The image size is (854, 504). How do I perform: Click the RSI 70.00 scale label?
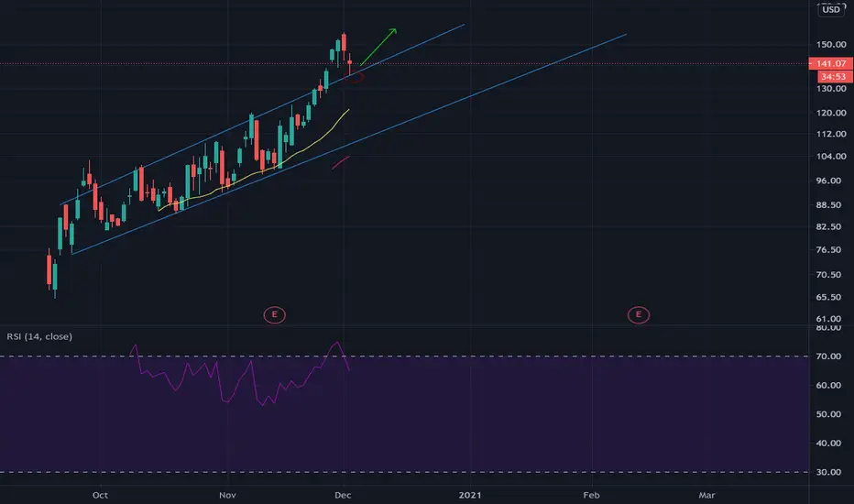pyautogui.click(x=828, y=356)
